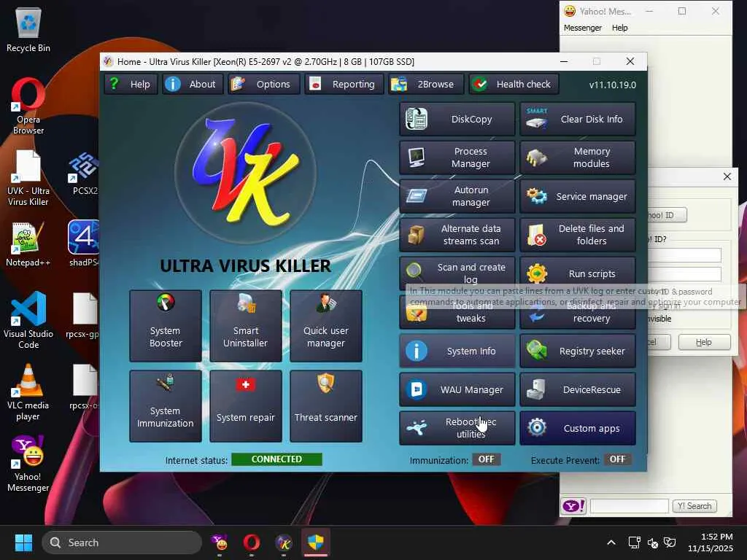The width and height of the screenshot is (747, 560).
Task: Select Visual Studio Code desktop shortcut
Action: pyautogui.click(x=28, y=321)
